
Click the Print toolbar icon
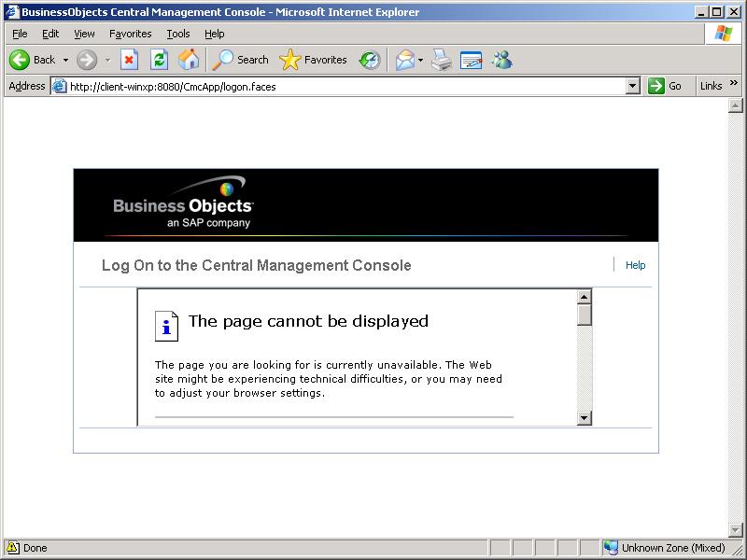point(442,60)
